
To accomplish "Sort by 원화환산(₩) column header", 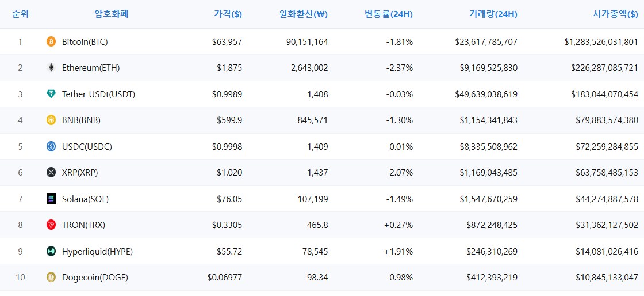I will pyautogui.click(x=302, y=14).
